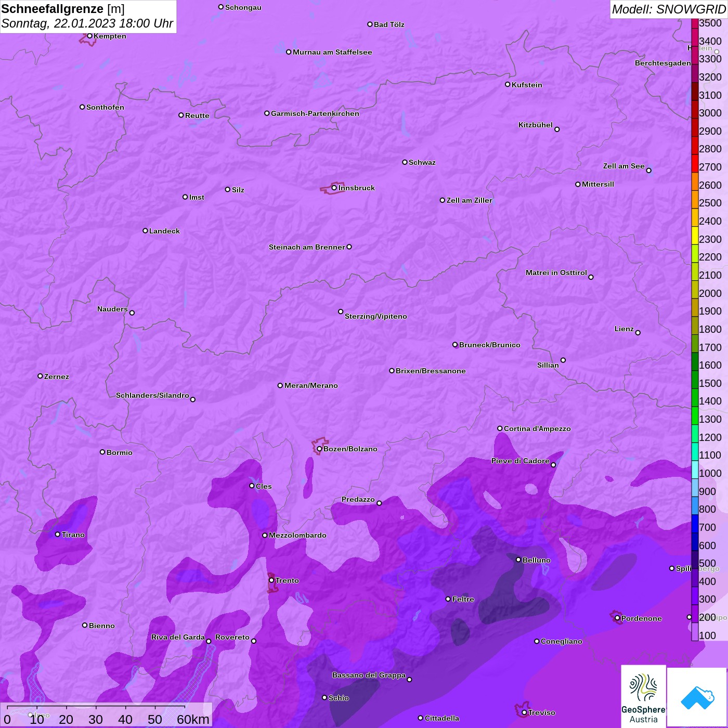Viewport: 728px width, 728px height.
Task: Click the Bormio location dot
Action: tap(102, 452)
